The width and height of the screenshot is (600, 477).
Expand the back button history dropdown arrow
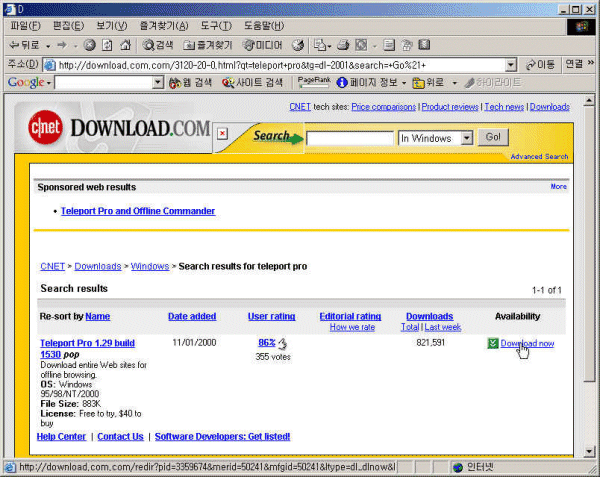point(48,46)
